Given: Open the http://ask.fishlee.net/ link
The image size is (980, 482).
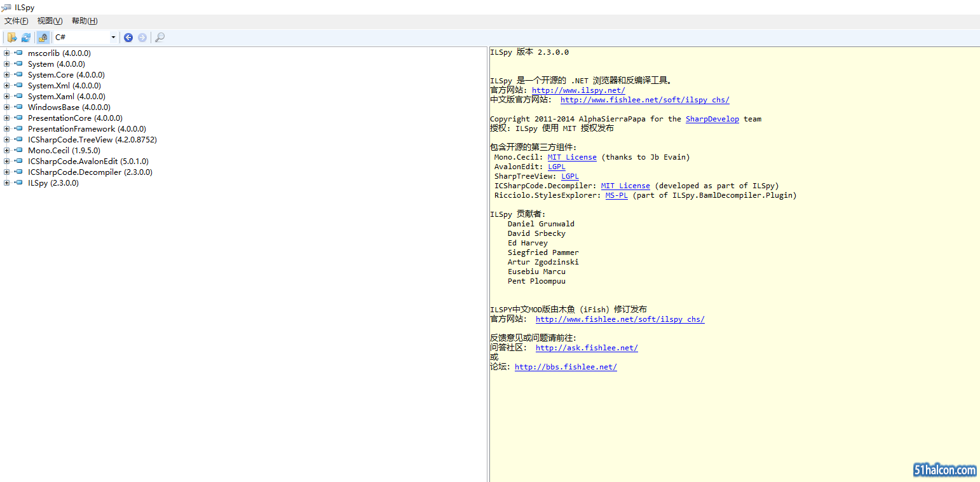Looking at the screenshot, I should point(587,348).
